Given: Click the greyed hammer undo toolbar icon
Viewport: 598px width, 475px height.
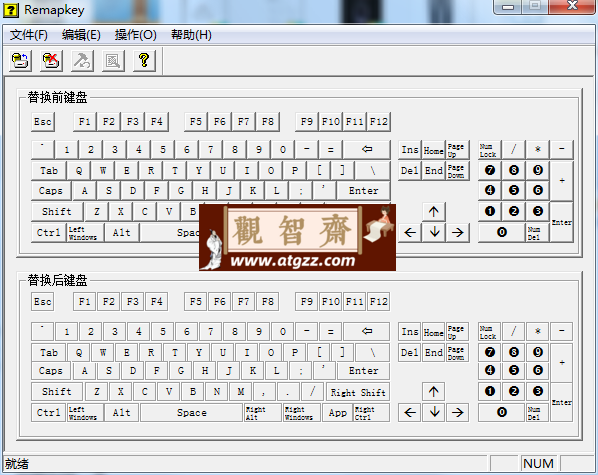Looking at the screenshot, I should (x=82, y=60).
